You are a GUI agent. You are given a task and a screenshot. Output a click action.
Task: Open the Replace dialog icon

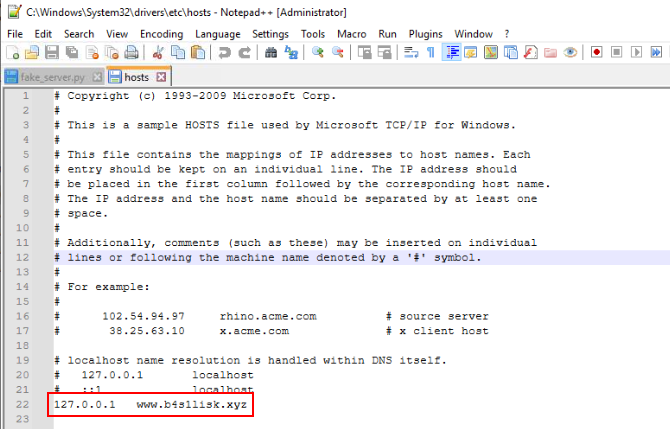click(291, 53)
